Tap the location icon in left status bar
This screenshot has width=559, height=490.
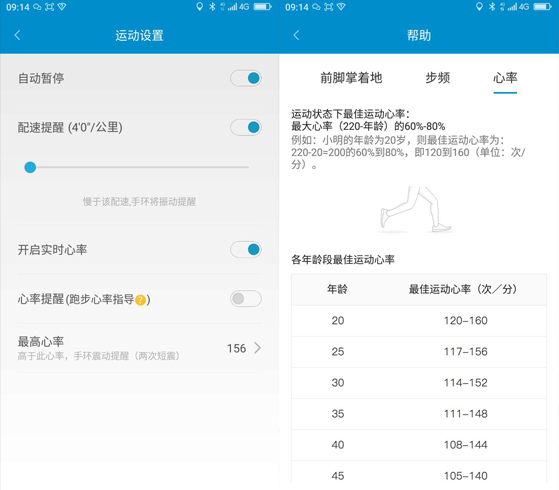tap(200, 6)
